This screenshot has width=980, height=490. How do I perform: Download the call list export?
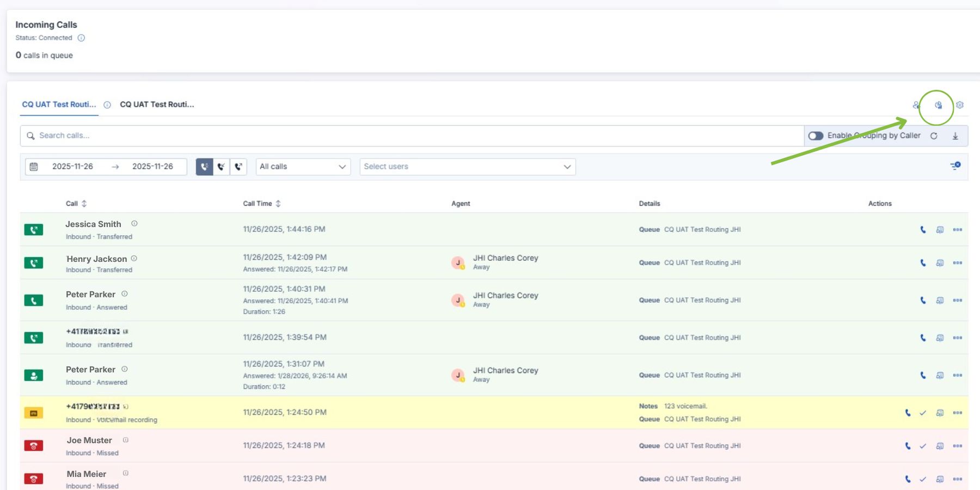[x=955, y=136]
